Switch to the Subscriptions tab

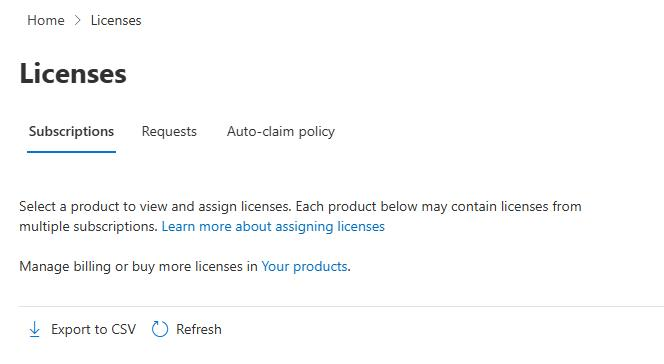[71, 132]
